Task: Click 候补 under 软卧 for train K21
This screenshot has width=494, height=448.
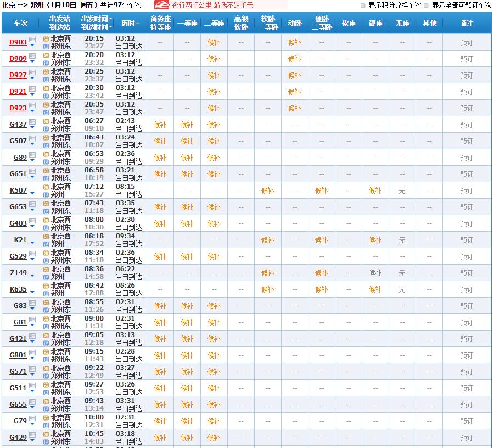Action: 268,240
